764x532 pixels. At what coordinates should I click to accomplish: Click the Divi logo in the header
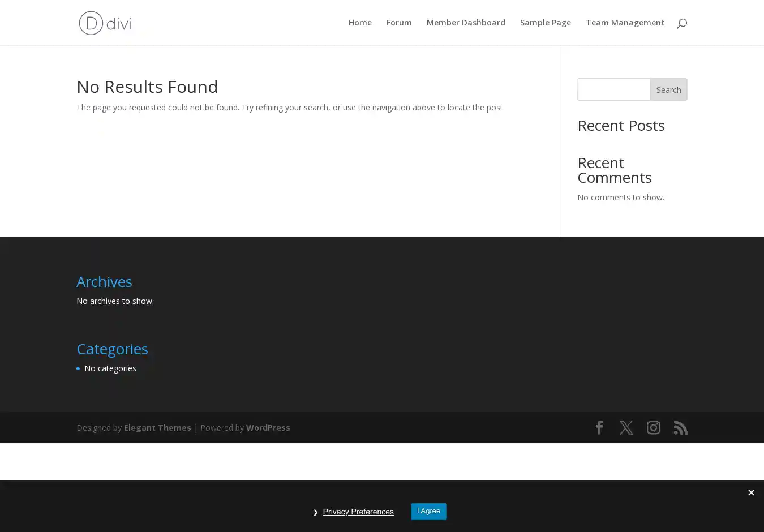[x=105, y=23]
